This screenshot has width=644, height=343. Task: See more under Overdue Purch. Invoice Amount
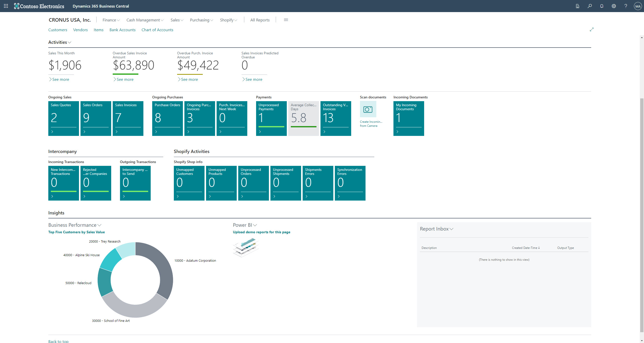(188, 79)
